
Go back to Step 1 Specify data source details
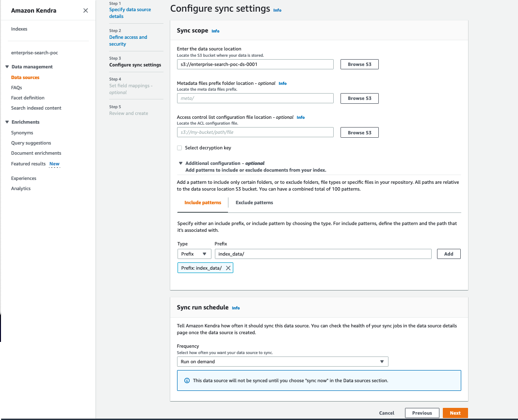tap(130, 13)
